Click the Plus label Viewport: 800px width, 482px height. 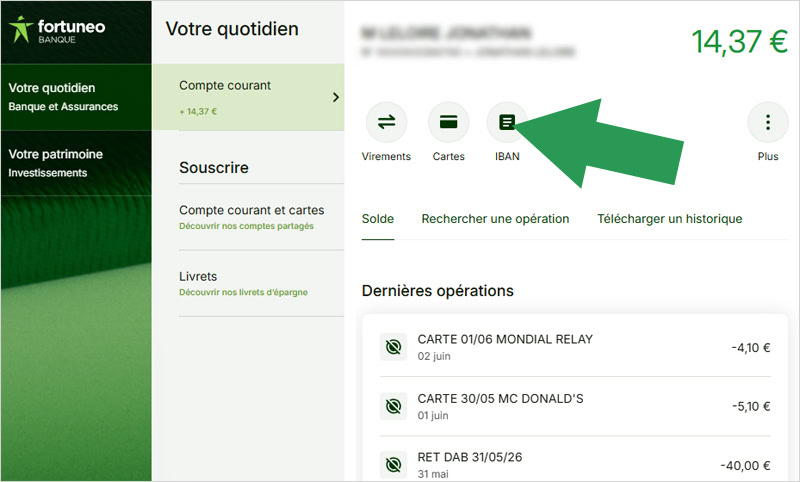(768, 157)
